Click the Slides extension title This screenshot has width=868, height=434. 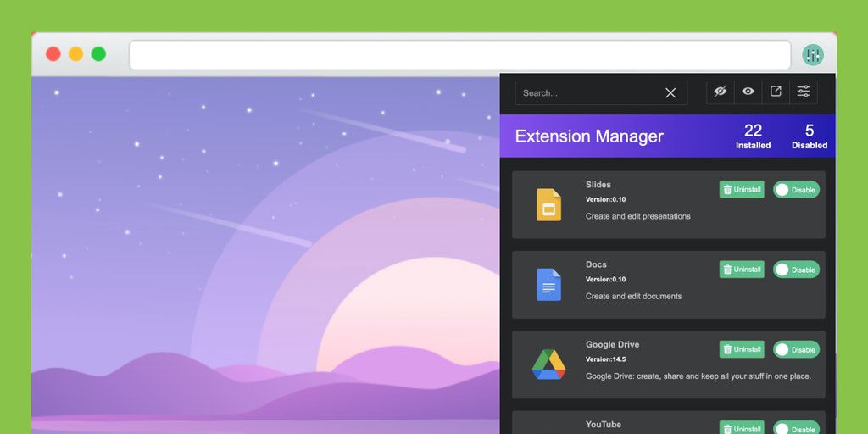click(x=598, y=184)
